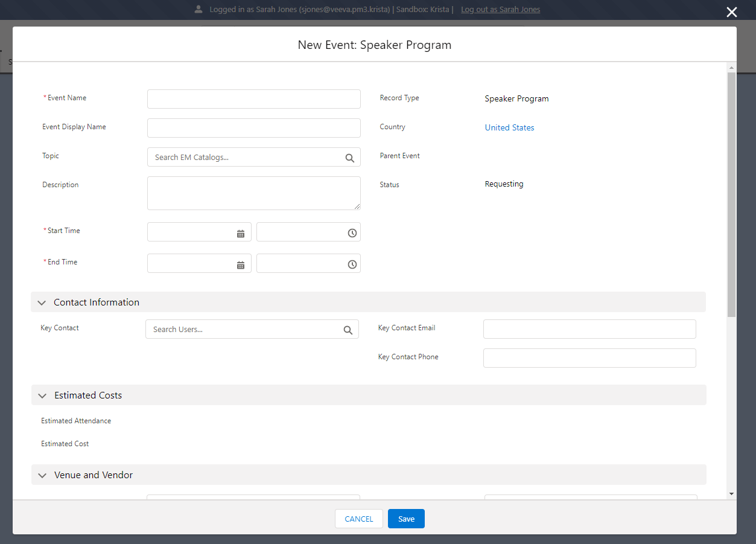This screenshot has height=544, width=756.
Task: Open the Start Time calendar date picker
Action: [x=240, y=233]
